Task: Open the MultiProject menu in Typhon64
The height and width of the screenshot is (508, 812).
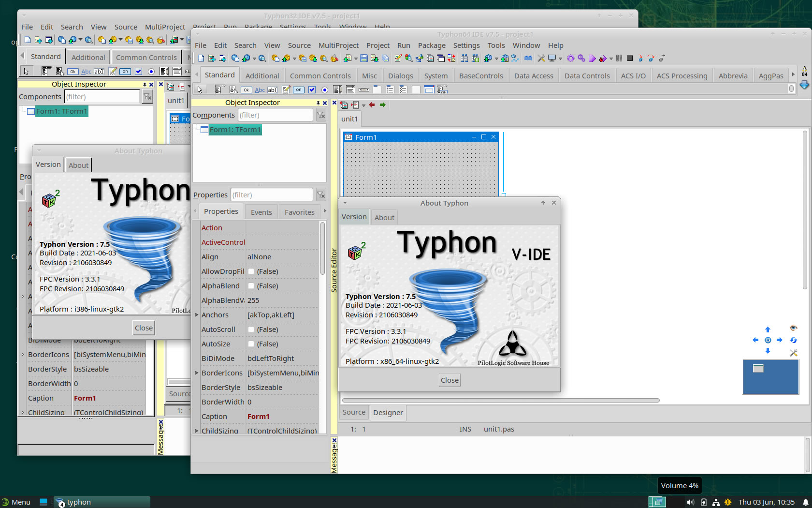Action: 338,45
